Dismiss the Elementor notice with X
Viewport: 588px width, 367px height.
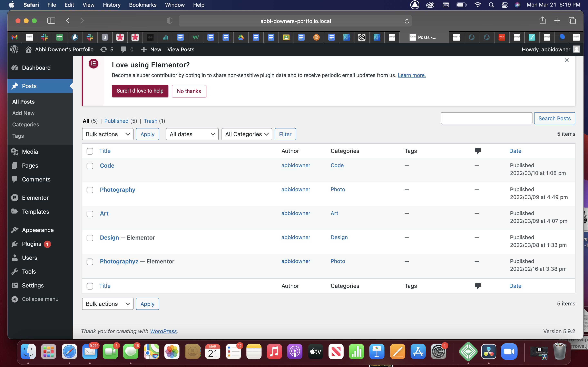pyautogui.click(x=567, y=60)
